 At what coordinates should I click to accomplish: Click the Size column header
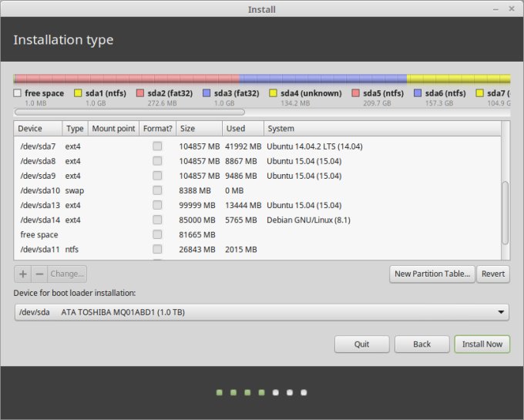pyautogui.click(x=199, y=129)
